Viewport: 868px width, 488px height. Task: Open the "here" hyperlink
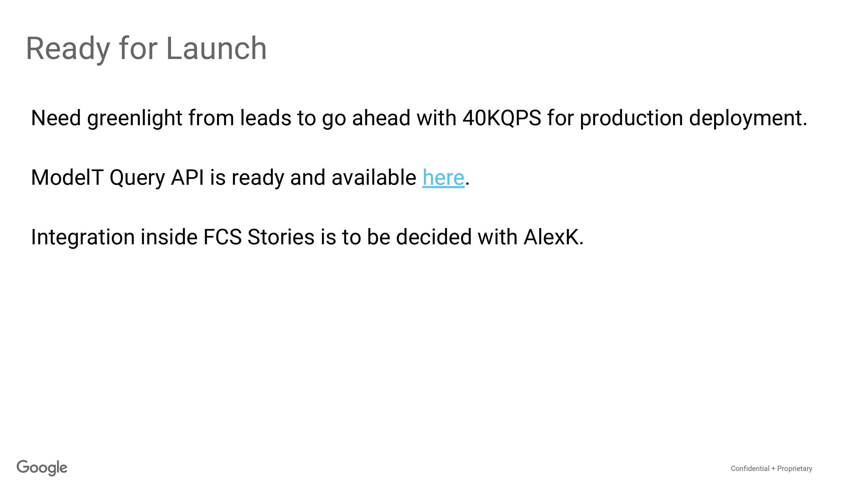tap(443, 178)
